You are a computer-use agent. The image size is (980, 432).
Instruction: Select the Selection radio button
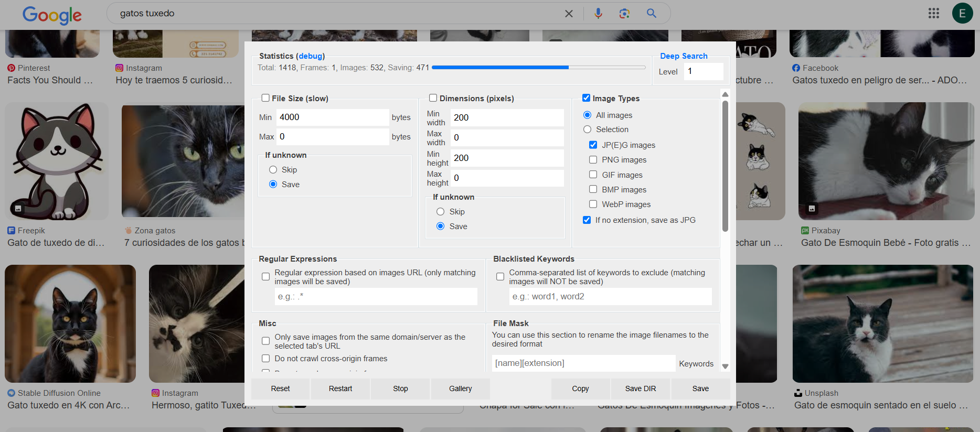point(587,129)
